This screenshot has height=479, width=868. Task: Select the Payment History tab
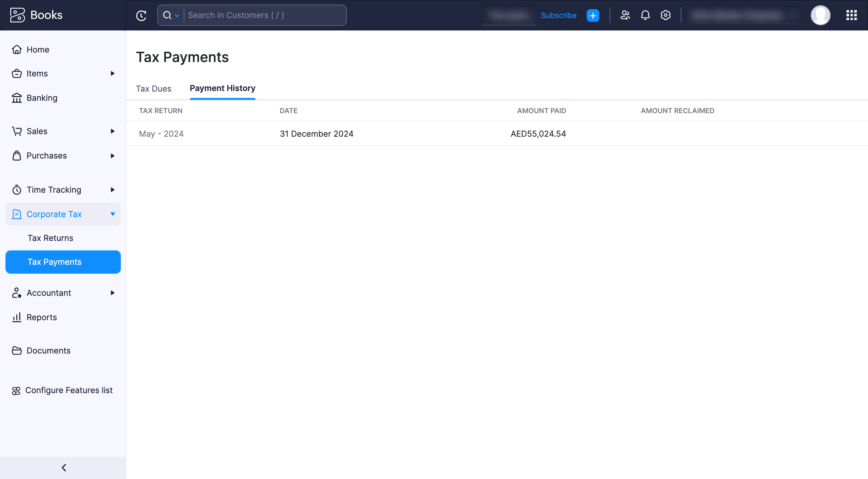[222, 88]
